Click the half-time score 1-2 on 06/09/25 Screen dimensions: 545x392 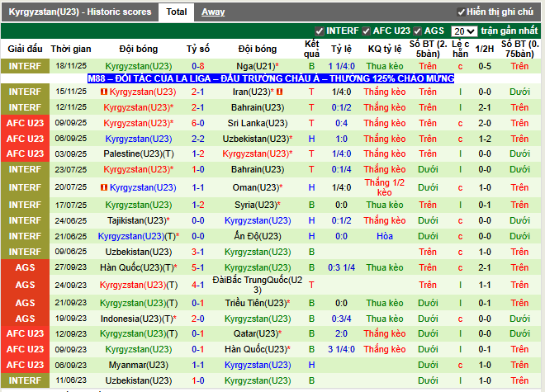[485, 139]
